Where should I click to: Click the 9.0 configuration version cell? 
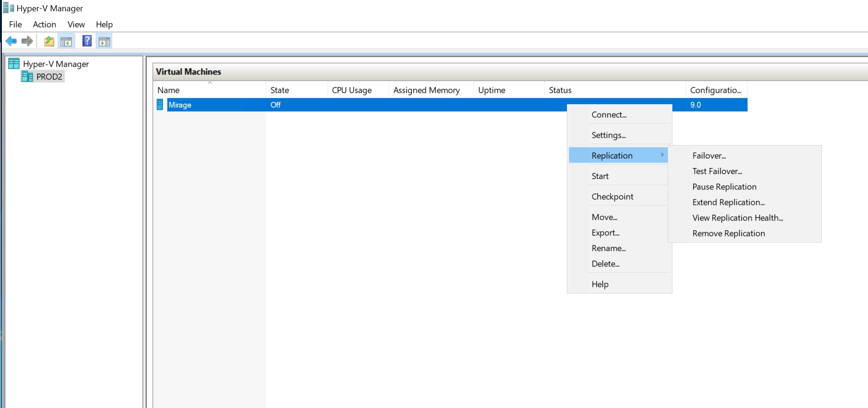click(x=696, y=105)
